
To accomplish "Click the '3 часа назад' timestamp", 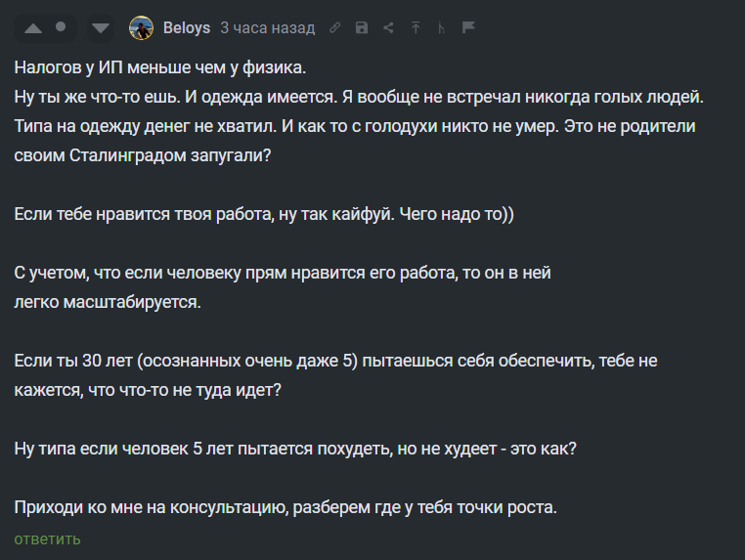I will [x=267, y=28].
